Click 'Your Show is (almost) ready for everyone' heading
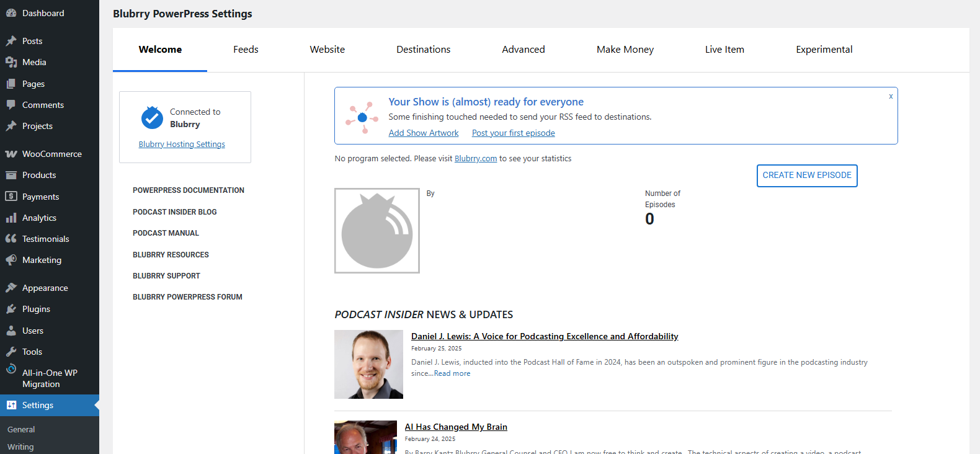Image resolution: width=980 pixels, height=454 pixels. pyautogui.click(x=486, y=102)
